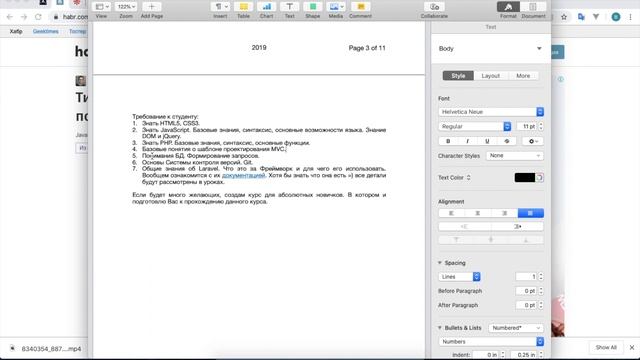Open the Geektimes bookmark link
640x360 pixels.
[x=46, y=31]
